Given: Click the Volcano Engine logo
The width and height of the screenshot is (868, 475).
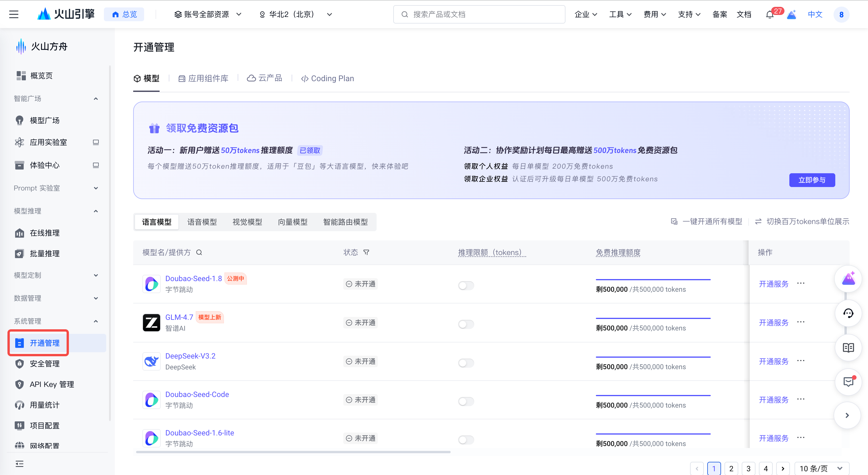Looking at the screenshot, I should [66, 14].
